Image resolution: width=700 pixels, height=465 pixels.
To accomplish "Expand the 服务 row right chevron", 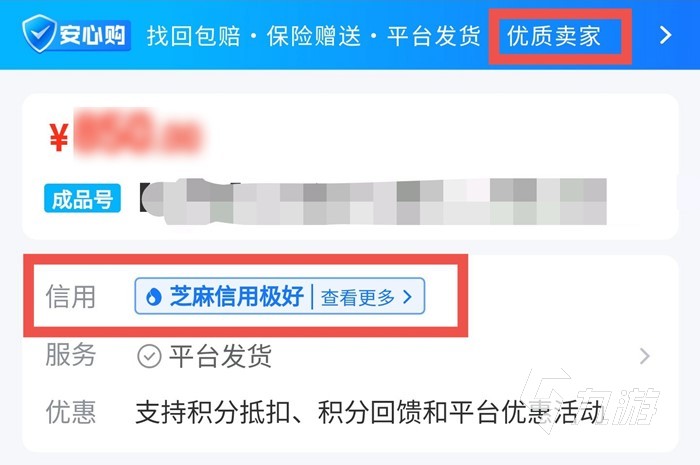I will tap(644, 356).
